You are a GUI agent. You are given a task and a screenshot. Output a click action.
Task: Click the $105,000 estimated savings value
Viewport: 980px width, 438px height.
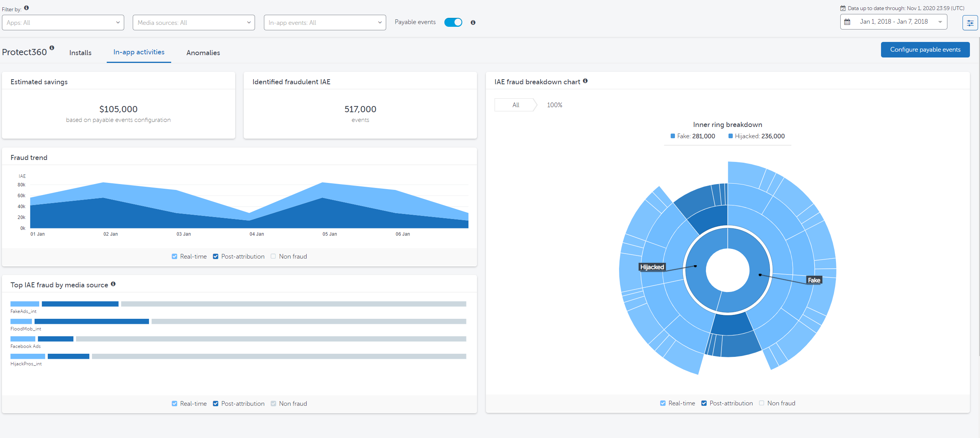click(x=118, y=109)
